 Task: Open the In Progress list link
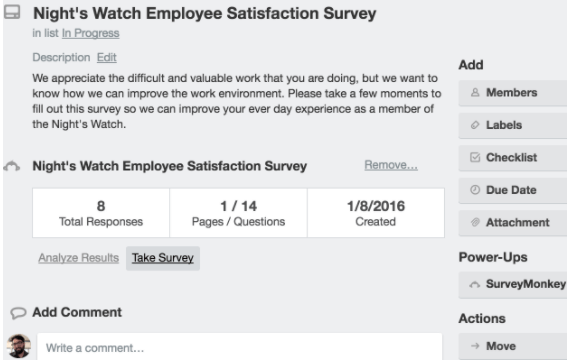coord(90,33)
